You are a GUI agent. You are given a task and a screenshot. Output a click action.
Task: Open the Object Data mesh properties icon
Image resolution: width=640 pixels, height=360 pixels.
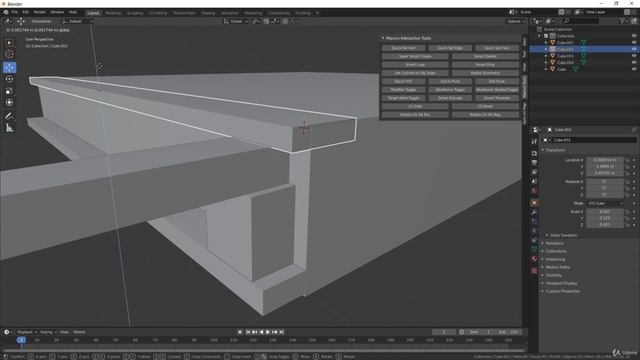point(534,249)
